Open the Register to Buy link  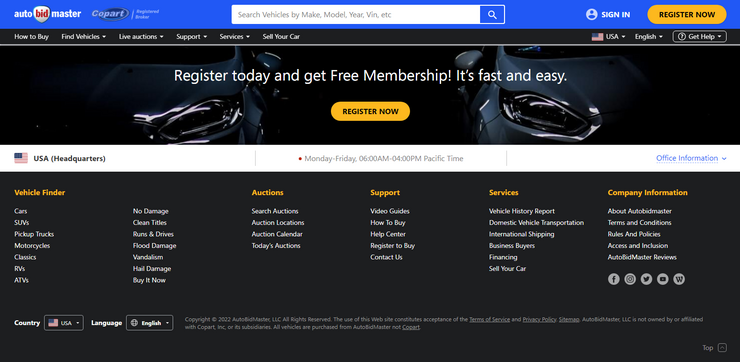point(393,245)
